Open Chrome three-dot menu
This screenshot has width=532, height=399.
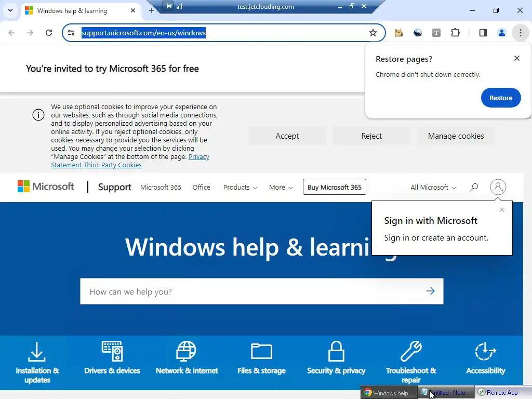pyautogui.click(x=521, y=33)
